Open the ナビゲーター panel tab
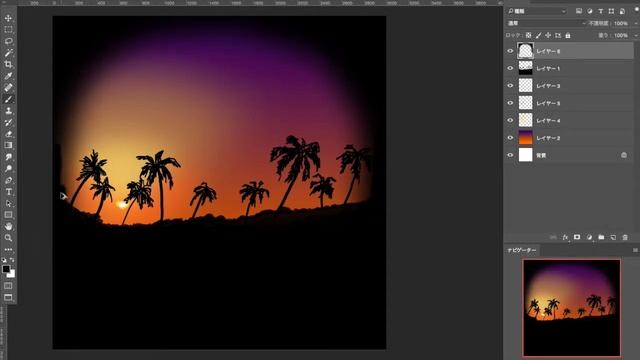This screenshot has height=360, width=640. pos(522,250)
